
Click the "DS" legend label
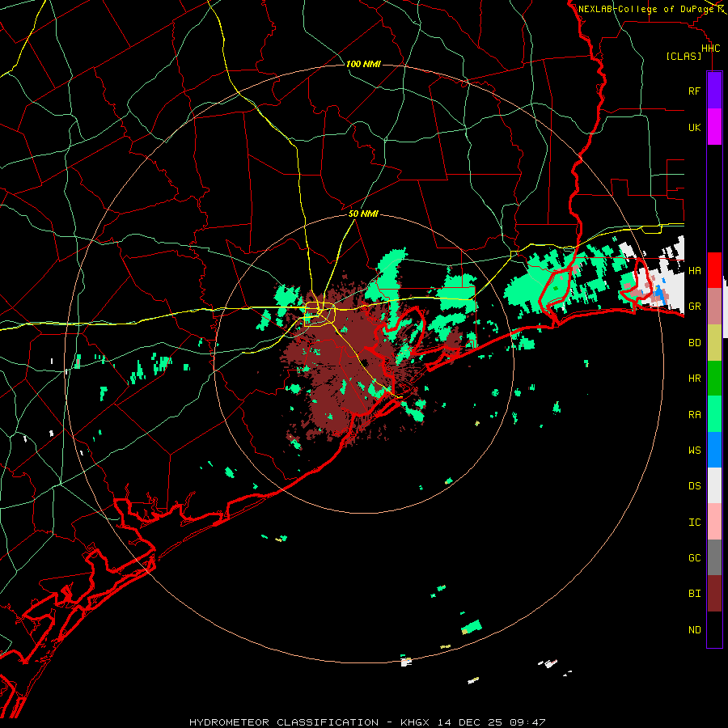(x=694, y=486)
